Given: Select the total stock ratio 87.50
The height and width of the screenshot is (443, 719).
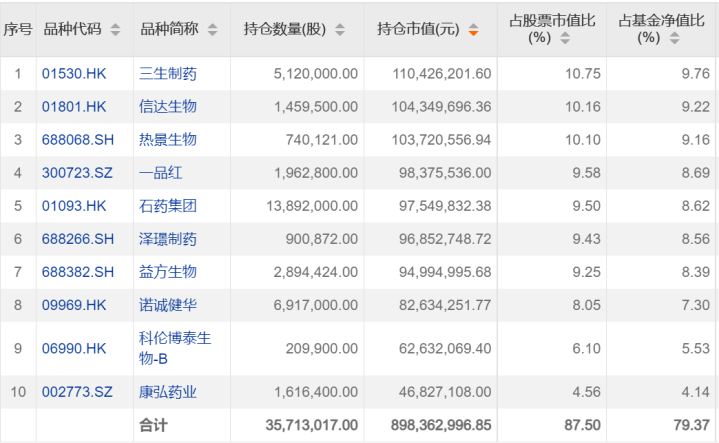Looking at the screenshot, I should 582,425.
